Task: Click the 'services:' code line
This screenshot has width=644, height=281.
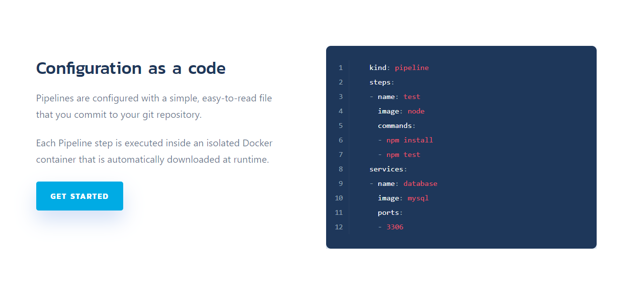Action: click(388, 169)
